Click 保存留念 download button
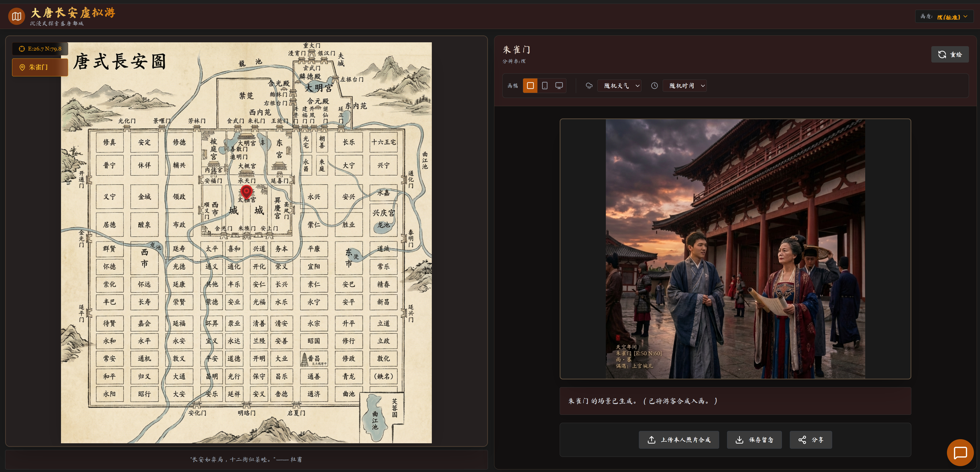Screen dimensions: 980x472 754,440
